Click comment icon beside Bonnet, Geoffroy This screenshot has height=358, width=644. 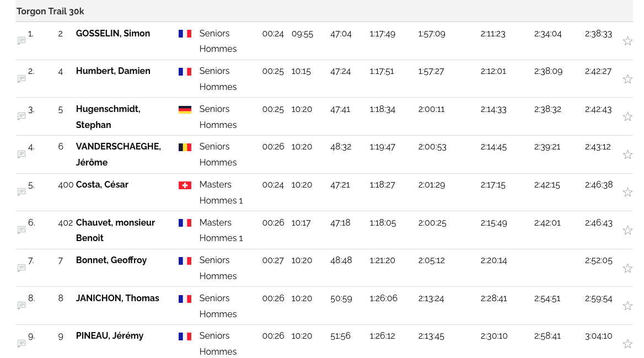pyautogui.click(x=22, y=268)
